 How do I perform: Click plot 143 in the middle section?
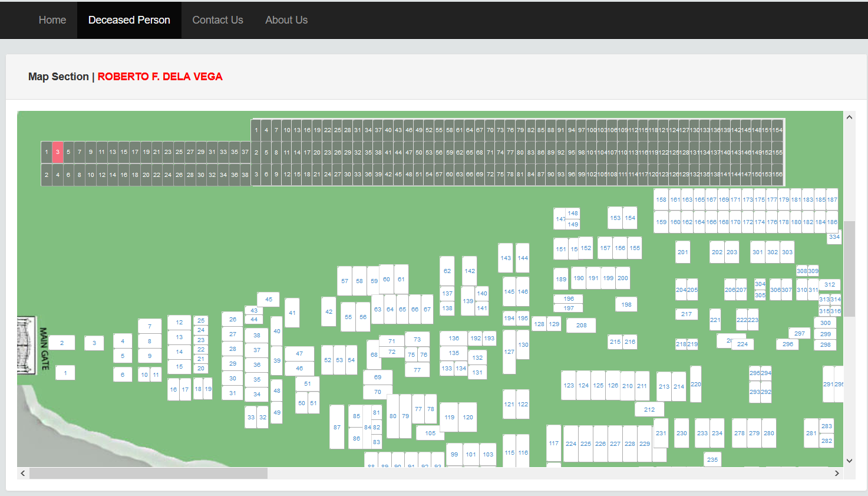coord(505,258)
